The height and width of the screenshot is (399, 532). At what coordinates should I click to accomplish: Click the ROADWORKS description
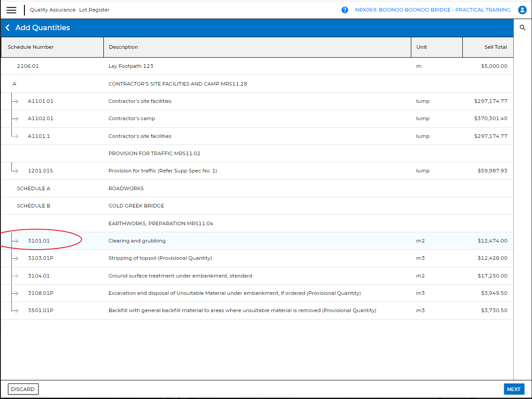(126, 188)
